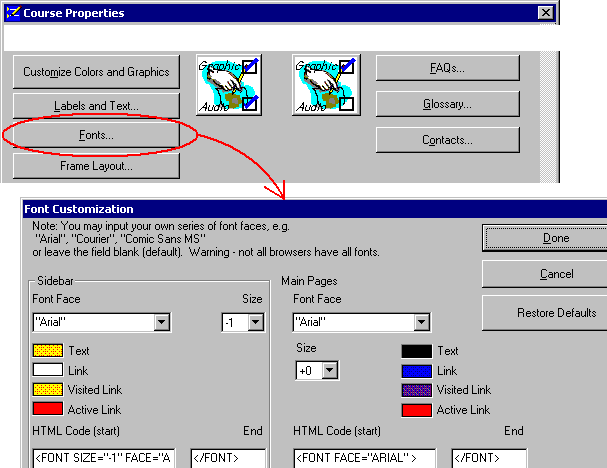Click the Sidebar Font Face text field
Viewport: 607px width, 468px height.
(94, 322)
